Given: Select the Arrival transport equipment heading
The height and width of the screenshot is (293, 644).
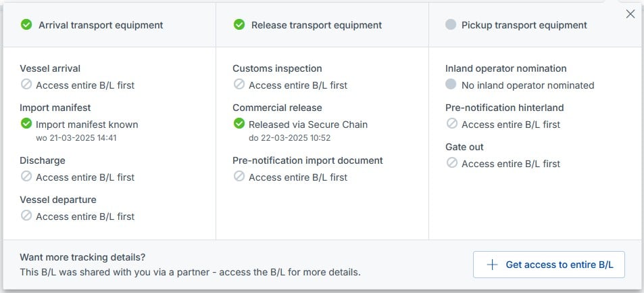Looking at the screenshot, I should pos(101,25).
